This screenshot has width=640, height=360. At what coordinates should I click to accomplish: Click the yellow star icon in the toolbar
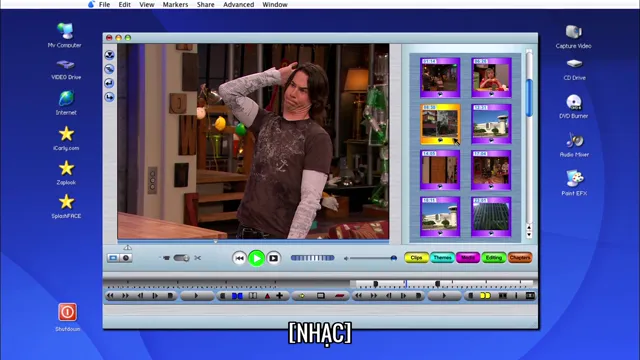pos(302,296)
